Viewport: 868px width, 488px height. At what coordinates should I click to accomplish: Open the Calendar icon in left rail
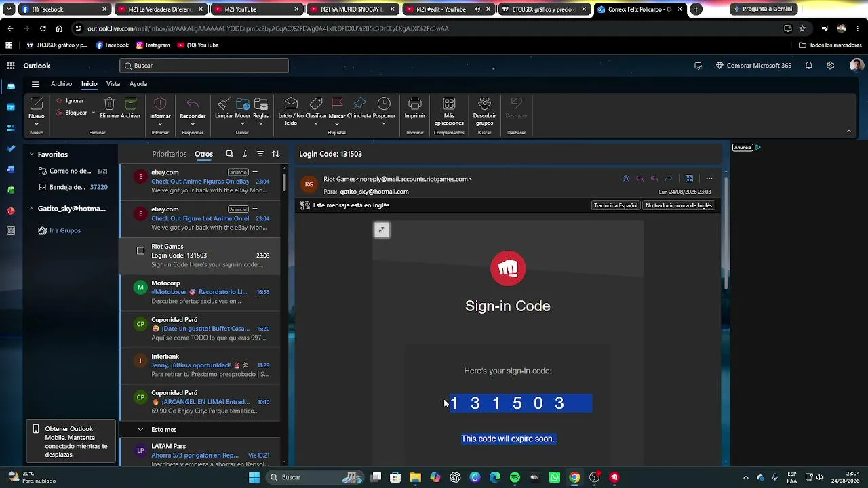[x=11, y=107]
